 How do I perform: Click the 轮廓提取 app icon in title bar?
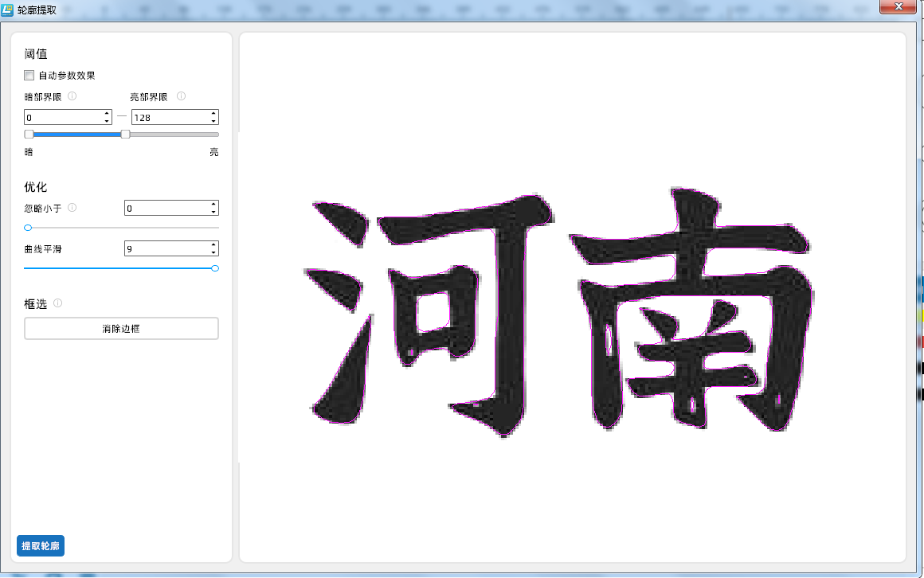coord(7,10)
